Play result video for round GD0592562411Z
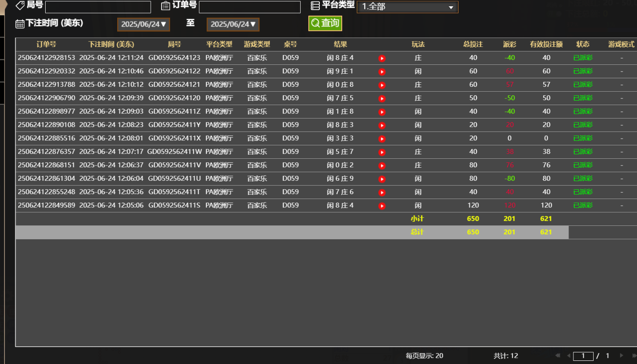Image resolution: width=637 pixels, height=364 pixels. pyautogui.click(x=382, y=112)
